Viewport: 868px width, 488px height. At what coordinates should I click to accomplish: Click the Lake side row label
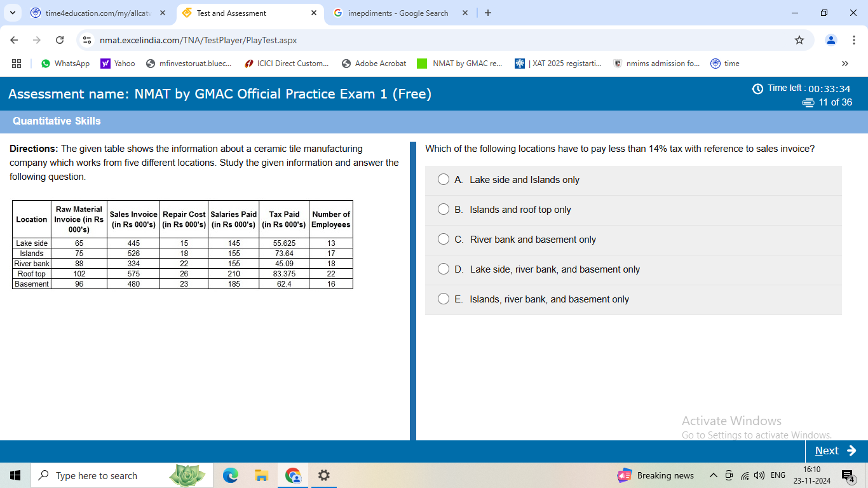[32, 243]
